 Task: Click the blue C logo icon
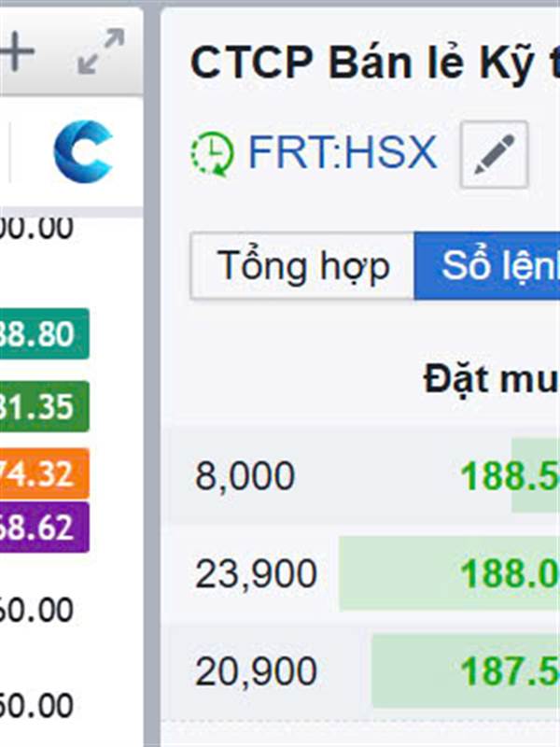pyautogui.click(x=83, y=151)
